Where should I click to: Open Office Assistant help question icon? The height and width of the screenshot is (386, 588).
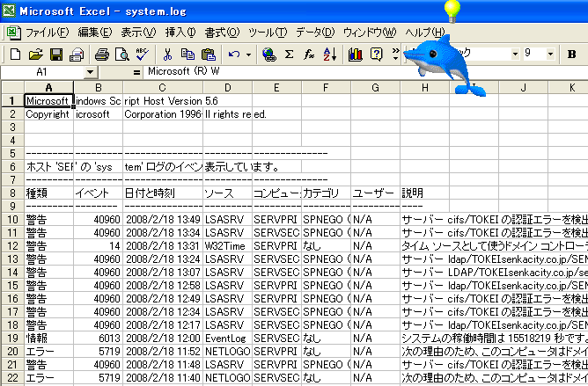click(x=376, y=55)
